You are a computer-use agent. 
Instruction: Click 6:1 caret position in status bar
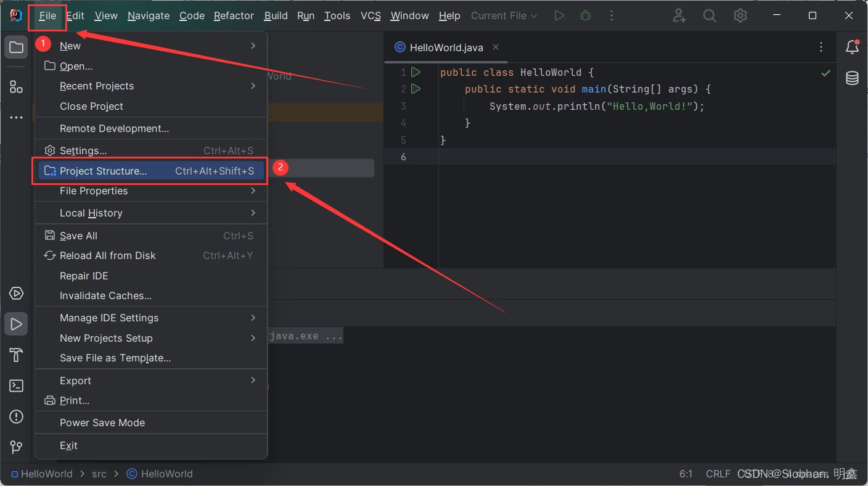pyautogui.click(x=686, y=474)
